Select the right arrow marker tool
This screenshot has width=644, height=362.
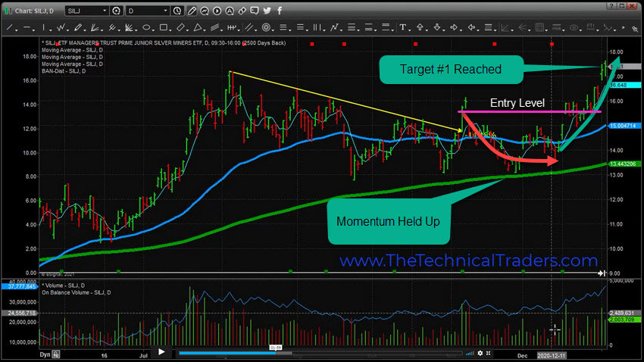point(453,28)
